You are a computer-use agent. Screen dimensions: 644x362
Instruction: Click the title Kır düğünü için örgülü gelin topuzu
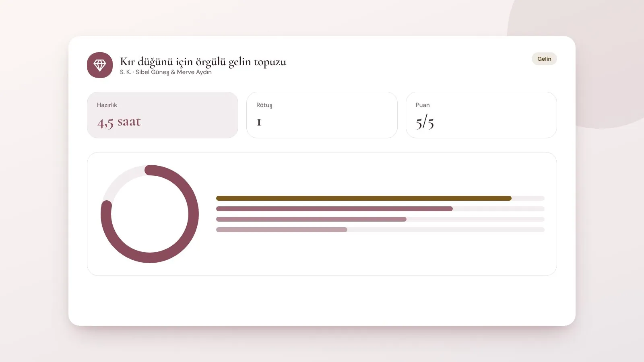(203, 62)
